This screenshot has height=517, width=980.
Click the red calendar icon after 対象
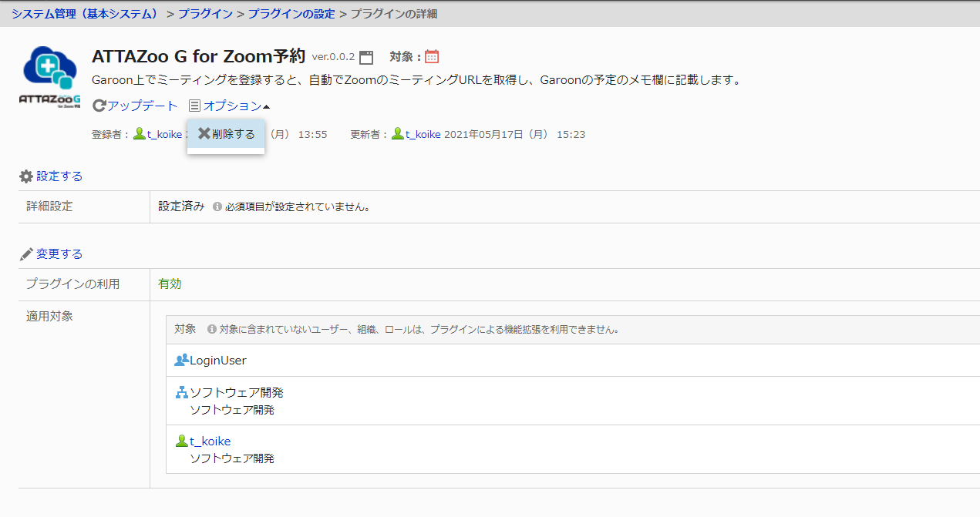[x=432, y=56]
